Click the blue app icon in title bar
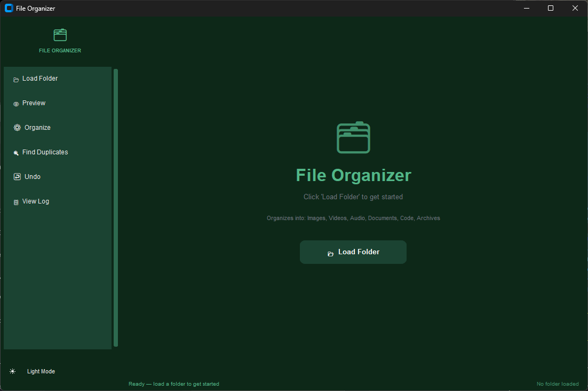588x391 pixels. click(9, 8)
